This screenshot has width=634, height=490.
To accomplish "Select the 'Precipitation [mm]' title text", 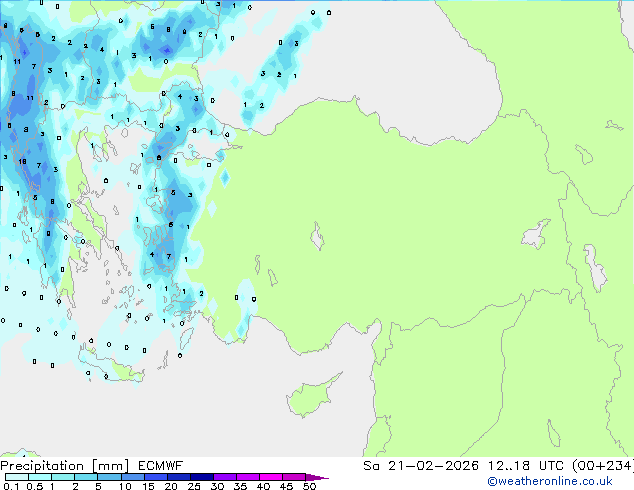I will [65, 466].
